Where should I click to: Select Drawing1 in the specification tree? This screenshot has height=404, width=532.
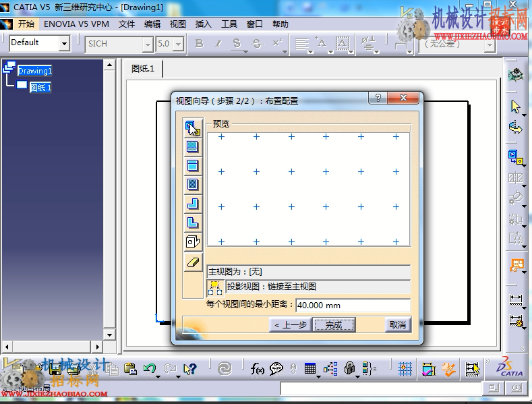coord(35,71)
